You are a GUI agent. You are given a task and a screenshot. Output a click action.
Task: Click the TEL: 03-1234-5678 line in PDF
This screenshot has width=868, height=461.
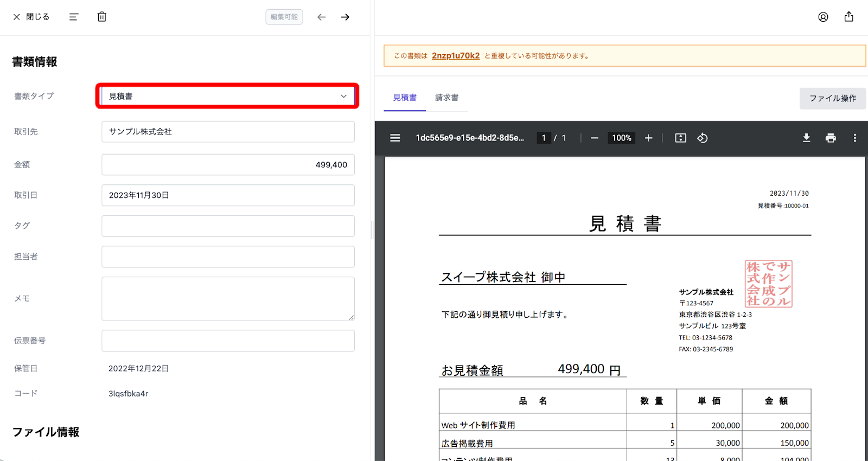click(x=705, y=338)
